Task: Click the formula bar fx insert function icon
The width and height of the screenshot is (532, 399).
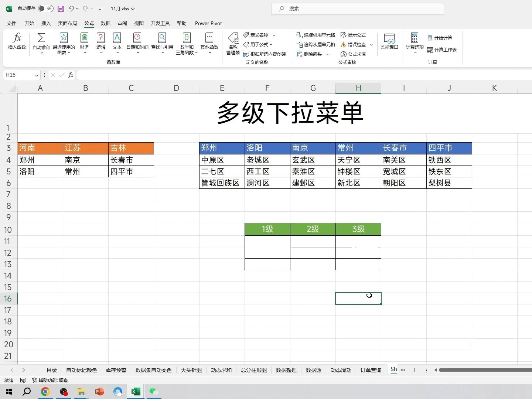Action: coord(71,75)
